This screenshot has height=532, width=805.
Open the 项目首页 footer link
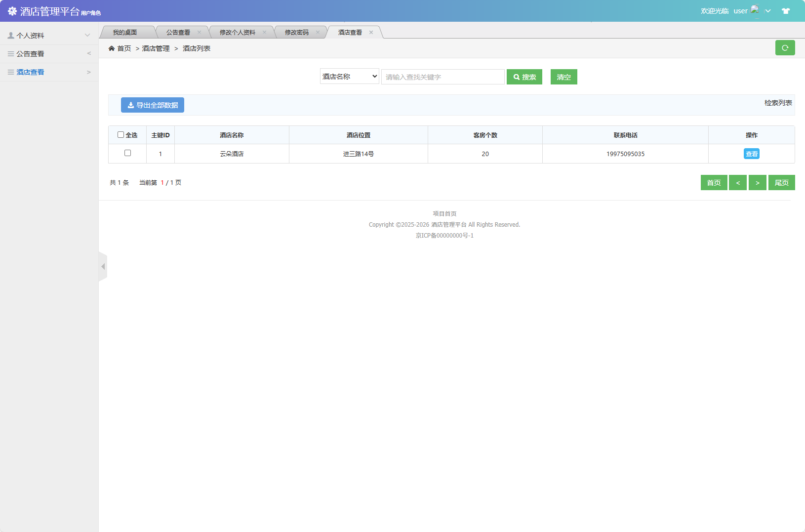click(444, 214)
